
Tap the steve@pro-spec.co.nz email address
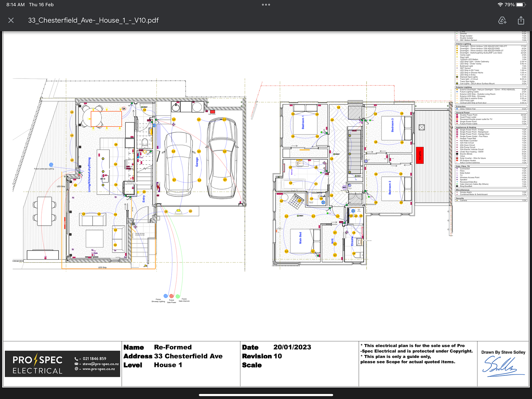pyautogui.click(x=100, y=364)
